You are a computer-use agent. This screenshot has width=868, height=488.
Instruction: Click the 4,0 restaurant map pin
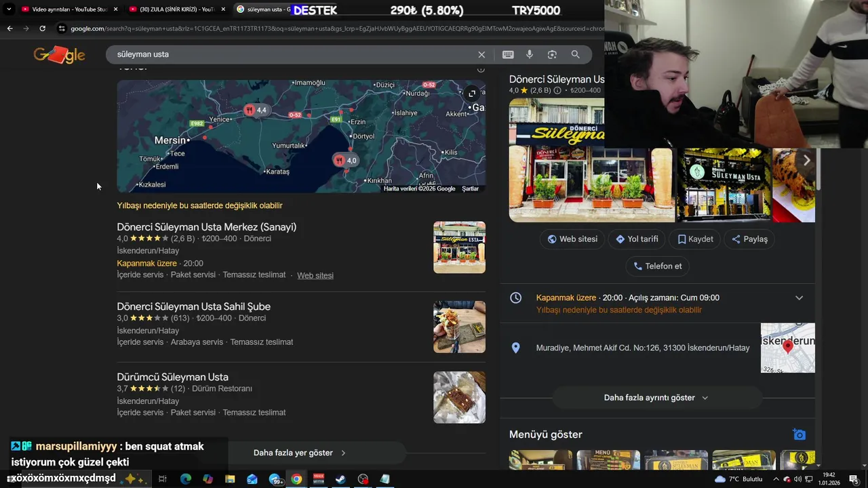tap(346, 161)
